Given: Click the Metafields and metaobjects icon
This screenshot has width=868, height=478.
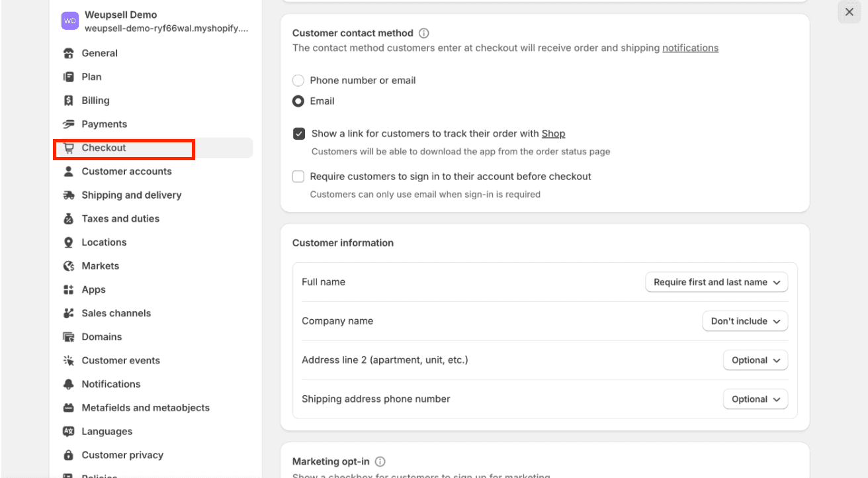Looking at the screenshot, I should [x=68, y=408].
